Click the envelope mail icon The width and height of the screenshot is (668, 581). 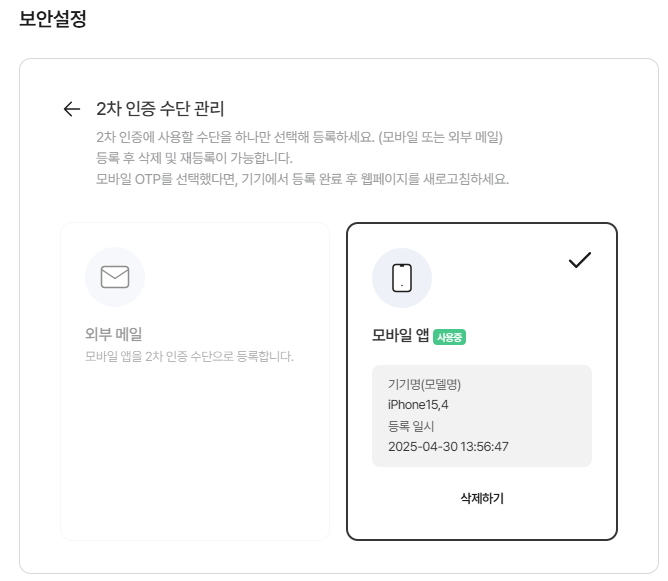point(115,277)
